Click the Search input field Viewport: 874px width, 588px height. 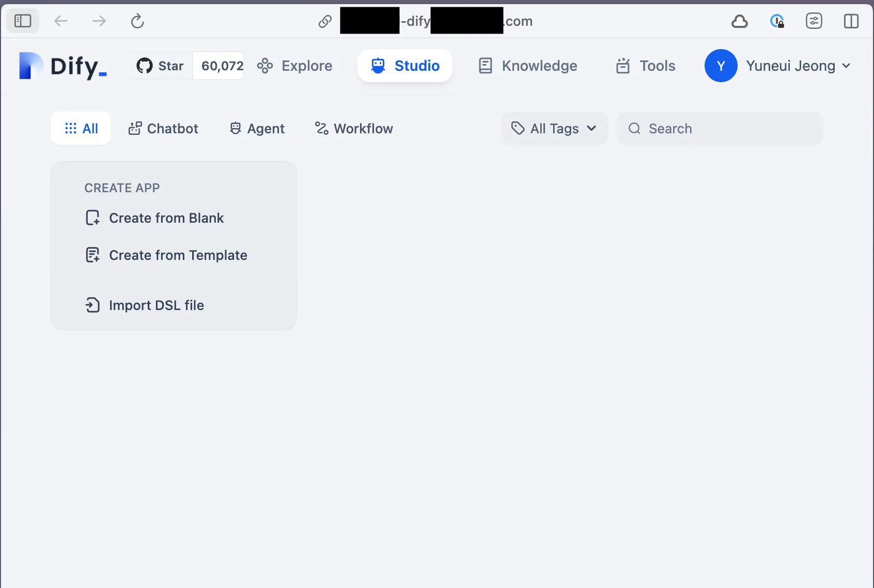(720, 129)
